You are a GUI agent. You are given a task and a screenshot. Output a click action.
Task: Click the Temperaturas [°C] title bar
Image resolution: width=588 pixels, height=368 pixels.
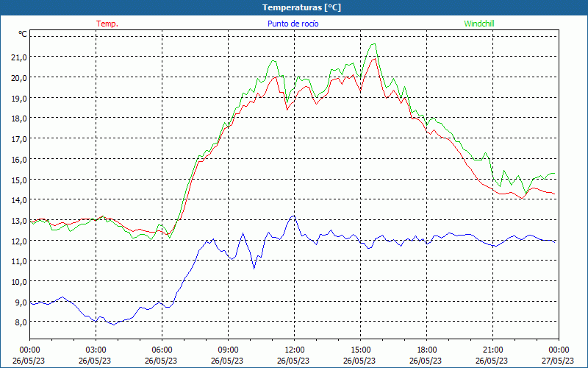[294, 7]
